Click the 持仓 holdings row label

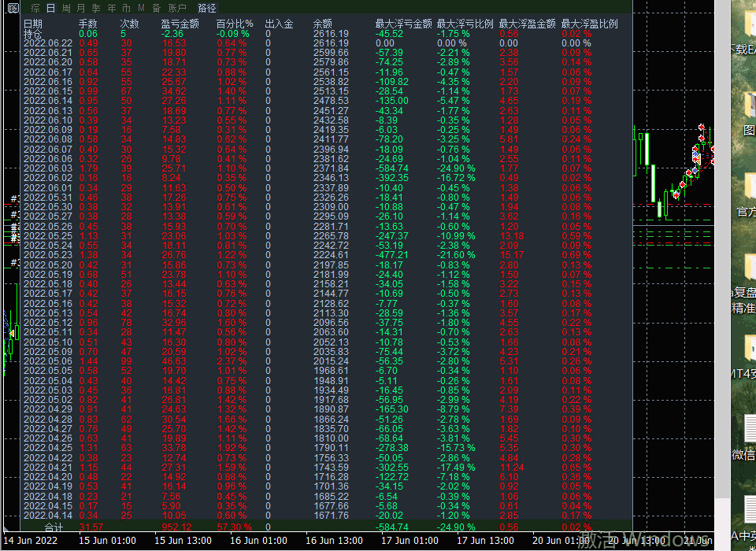(33, 34)
